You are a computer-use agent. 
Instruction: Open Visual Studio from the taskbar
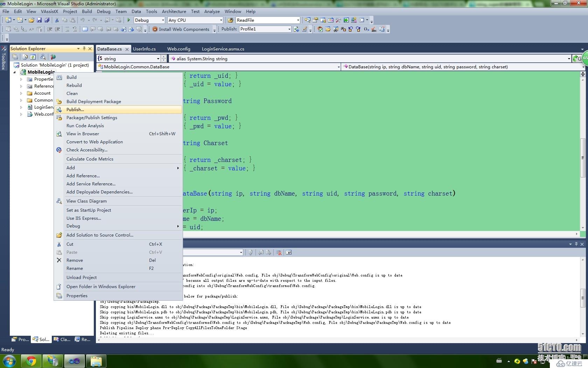(x=74, y=361)
